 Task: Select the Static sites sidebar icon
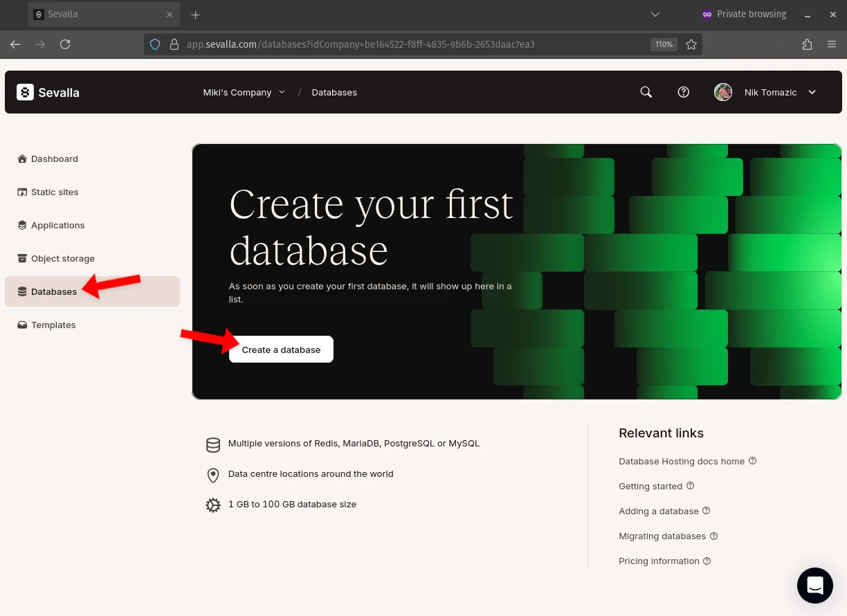tap(22, 192)
